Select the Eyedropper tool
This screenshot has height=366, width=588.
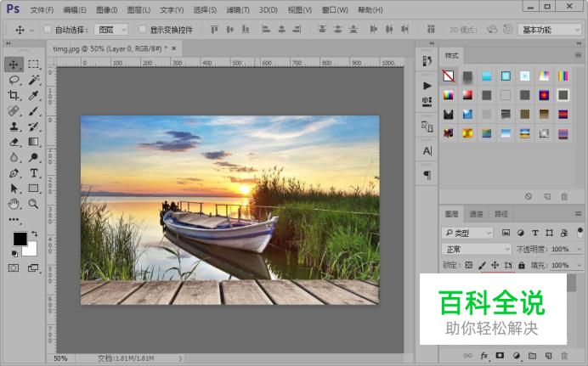click(33, 95)
